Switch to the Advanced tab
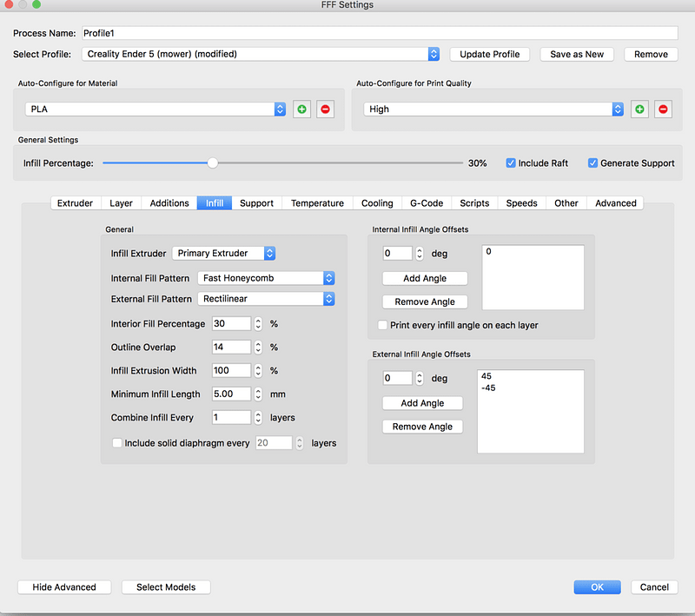 click(616, 203)
